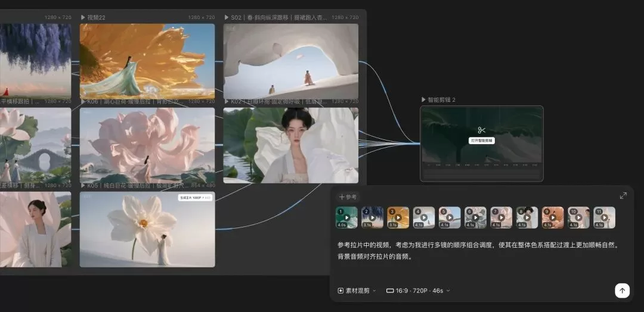Play reference clip number 2

(372, 217)
